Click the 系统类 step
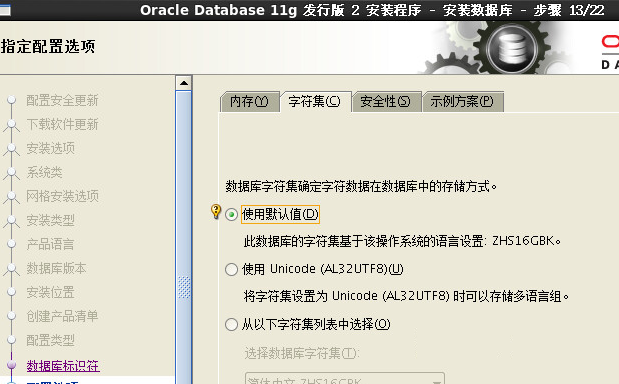Screen dimensions: 619x384 click(44, 172)
